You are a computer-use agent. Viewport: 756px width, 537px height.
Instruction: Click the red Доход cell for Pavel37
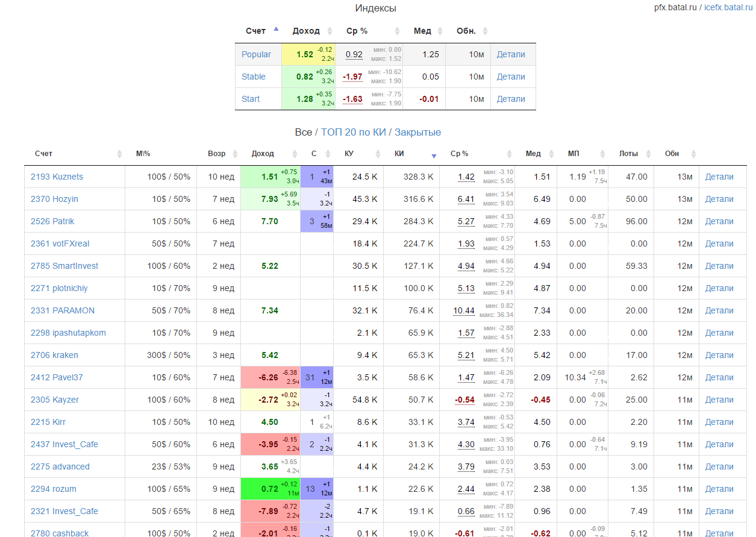pos(269,377)
